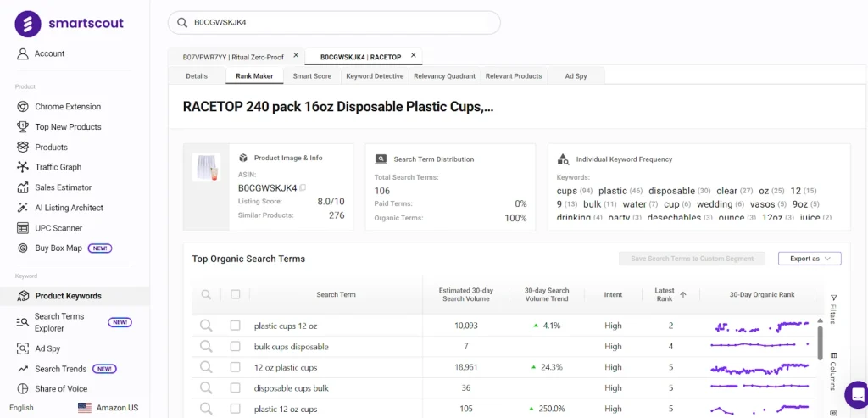This screenshot has width=868, height=418.
Task: Click the cups keyword frequency tag
Action: click(575, 191)
